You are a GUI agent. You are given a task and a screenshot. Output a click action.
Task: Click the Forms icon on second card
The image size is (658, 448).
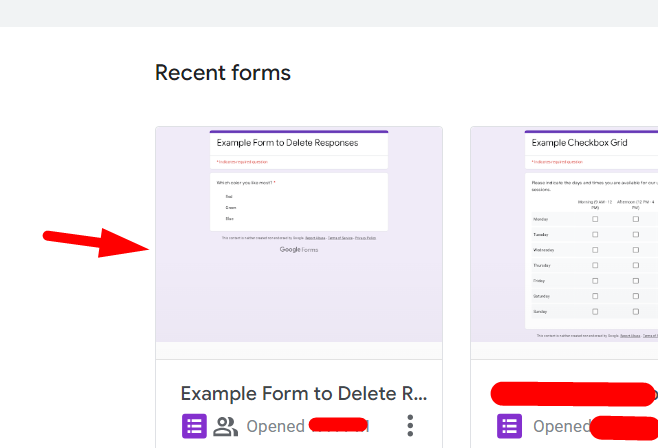click(x=510, y=426)
